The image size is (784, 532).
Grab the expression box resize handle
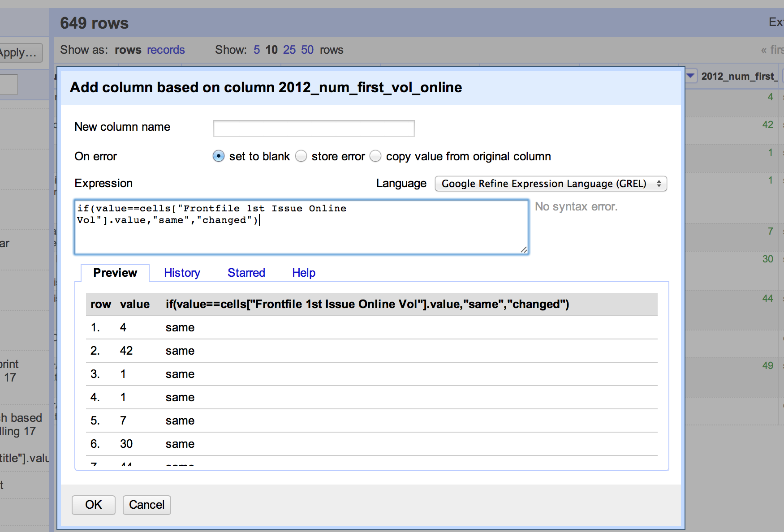click(x=524, y=249)
